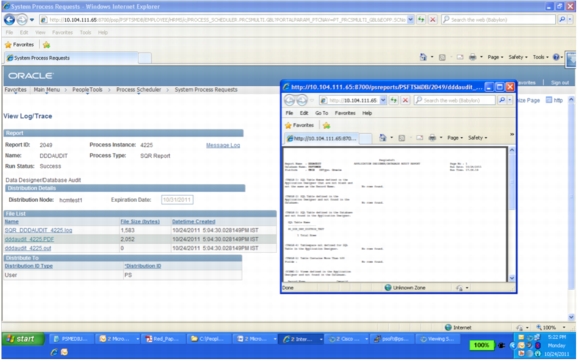Open the Go To menu in popup
Screen dimensions: 578x362
(321, 113)
